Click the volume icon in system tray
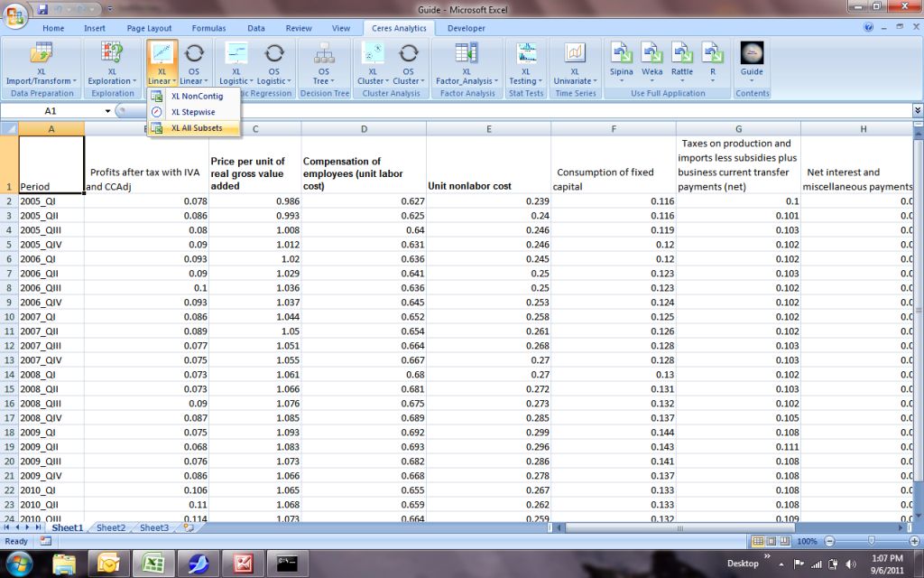Screen dimensions: 924x578 click(x=850, y=564)
